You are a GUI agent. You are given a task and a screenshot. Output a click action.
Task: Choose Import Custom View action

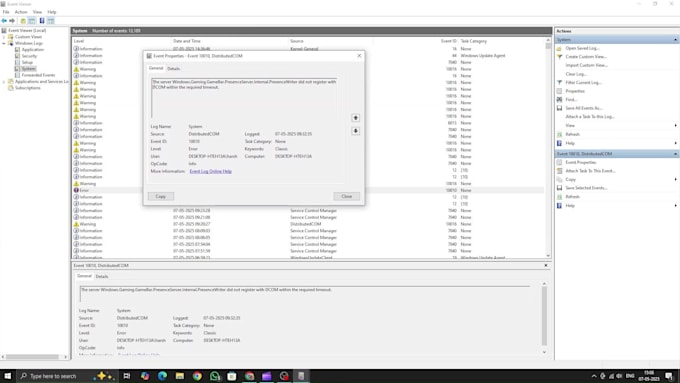pos(586,65)
